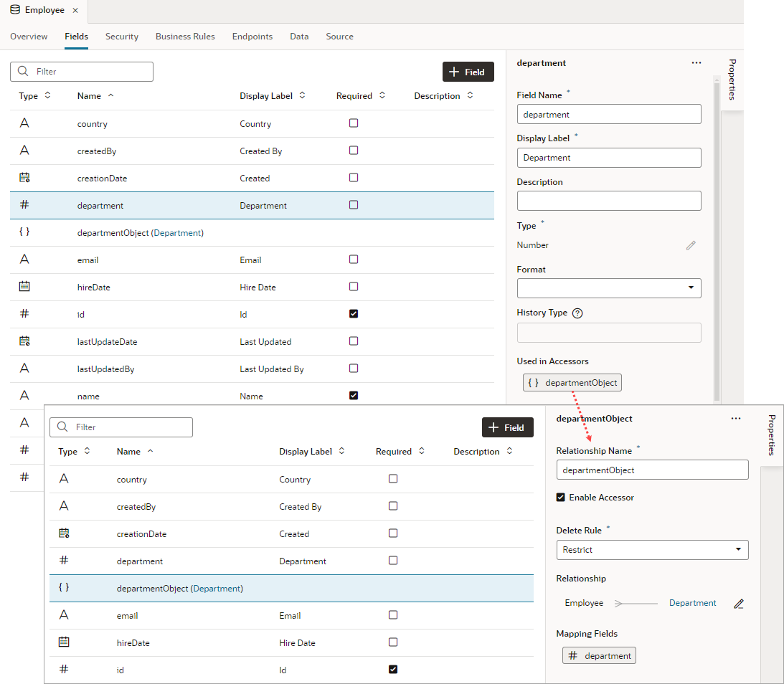This screenshot has width=784, height=684.
Task: Sort lower table by Required column
Action: tap(422, 451)
